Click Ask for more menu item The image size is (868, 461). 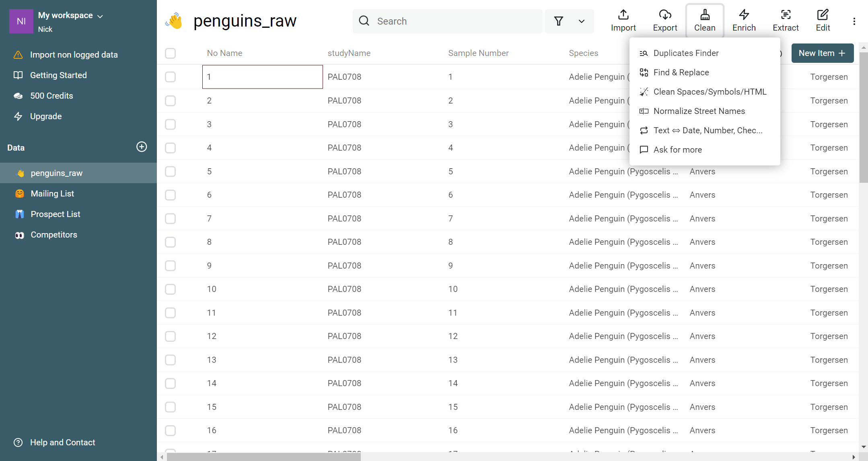point(677,149)
